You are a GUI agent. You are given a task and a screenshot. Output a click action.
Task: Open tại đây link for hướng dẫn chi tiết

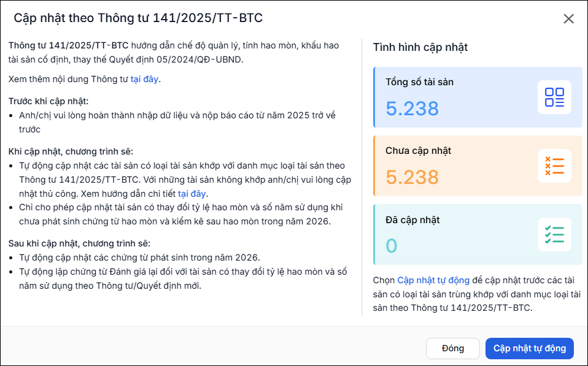click(191, 194)
